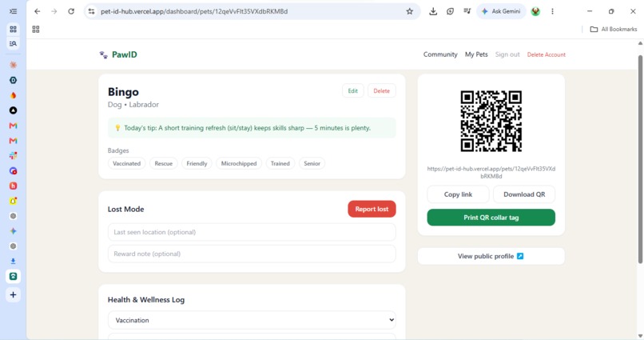Select the Vaccinated badge
Screen dimensions: 644x340
126,164
